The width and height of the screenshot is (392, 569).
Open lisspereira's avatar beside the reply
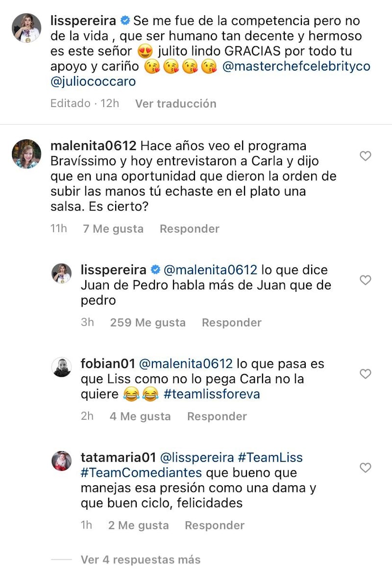click(x=62, y=274)
